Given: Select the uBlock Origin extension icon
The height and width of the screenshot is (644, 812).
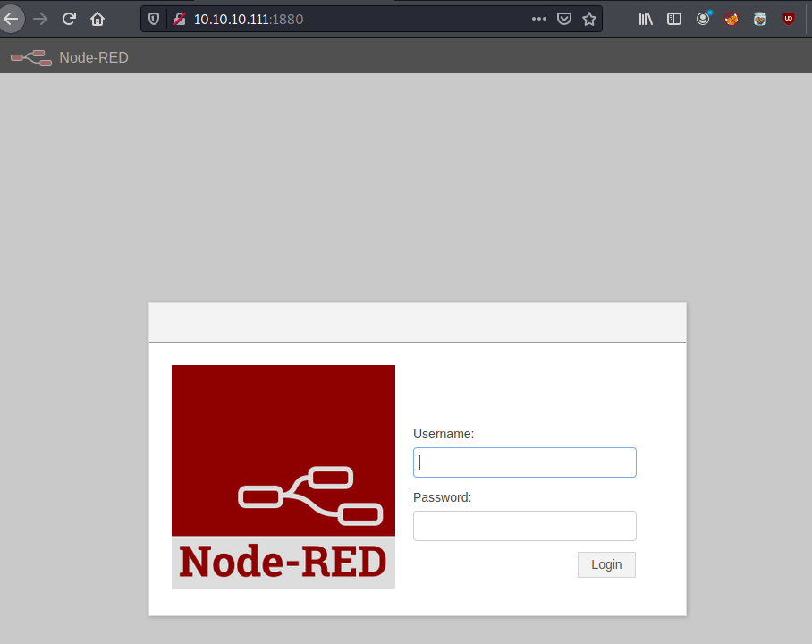Looking at the screenshot, I should (x=789, y=18).
